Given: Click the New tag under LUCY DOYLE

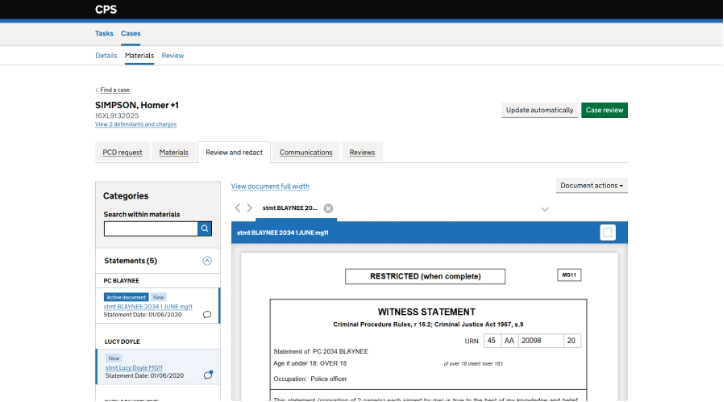Looking at the screenshot, I should click(114, 358).
